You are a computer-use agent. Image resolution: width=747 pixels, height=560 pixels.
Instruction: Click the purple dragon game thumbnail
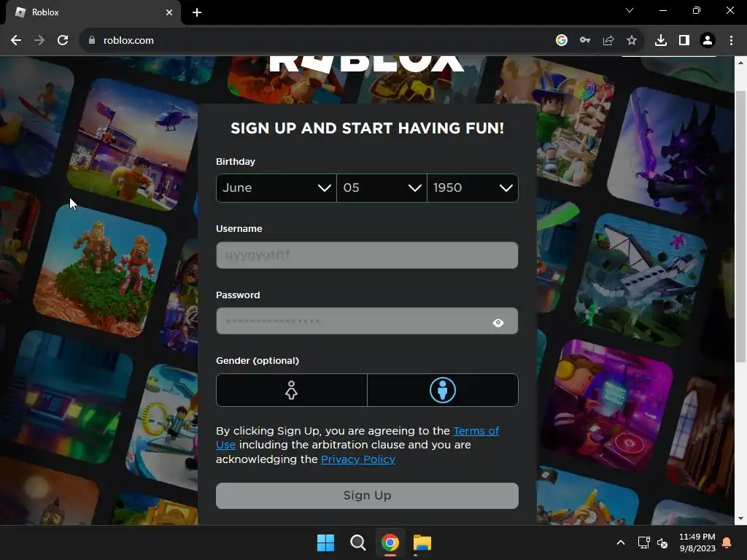click(672, 152)
